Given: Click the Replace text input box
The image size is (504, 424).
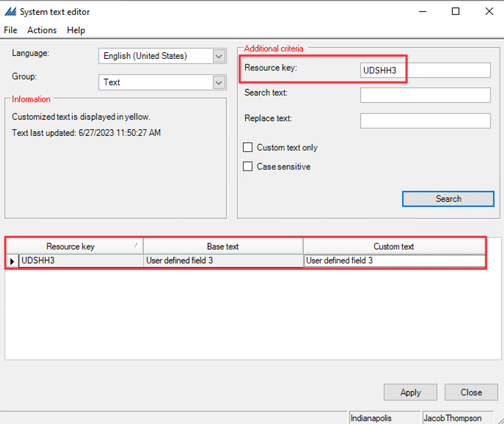Looking at the screenshot, I should [425, 121].
